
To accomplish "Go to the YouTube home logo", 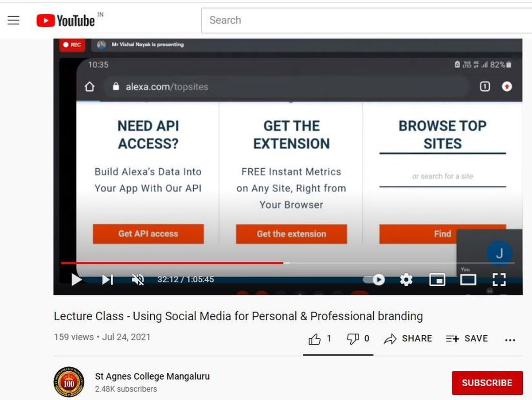I will (x=66, y=20).
